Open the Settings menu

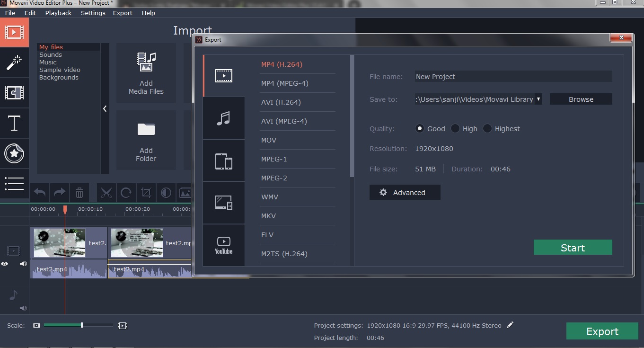pyautogui.click(x=93, y=13)
